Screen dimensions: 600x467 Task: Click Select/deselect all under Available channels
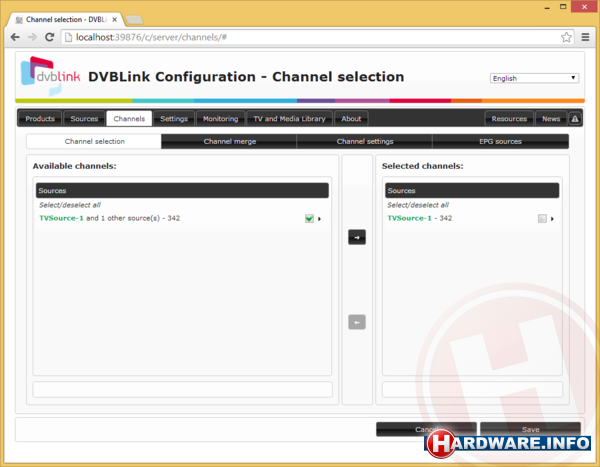[70, 204]
